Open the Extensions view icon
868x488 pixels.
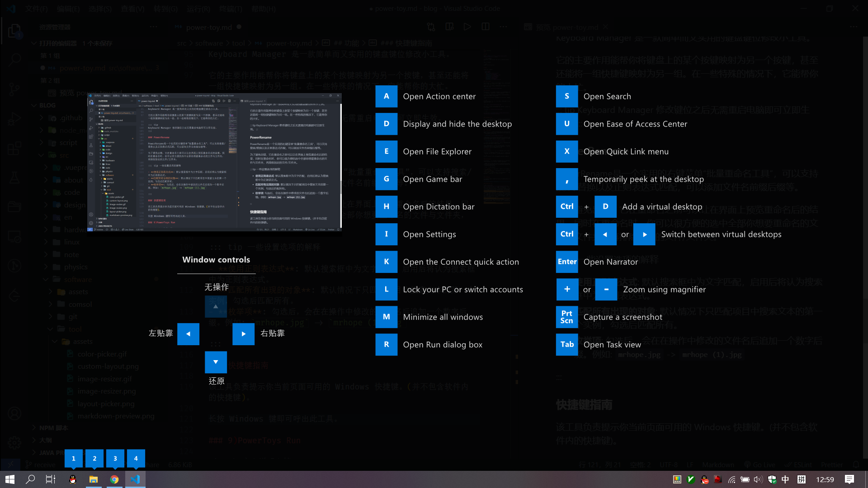coord(14,148)
